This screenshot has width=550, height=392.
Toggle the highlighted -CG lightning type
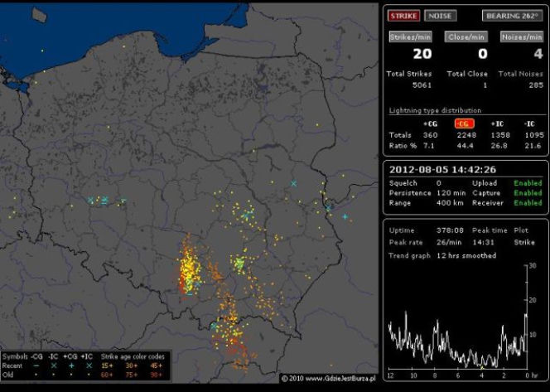pos(465,123)
